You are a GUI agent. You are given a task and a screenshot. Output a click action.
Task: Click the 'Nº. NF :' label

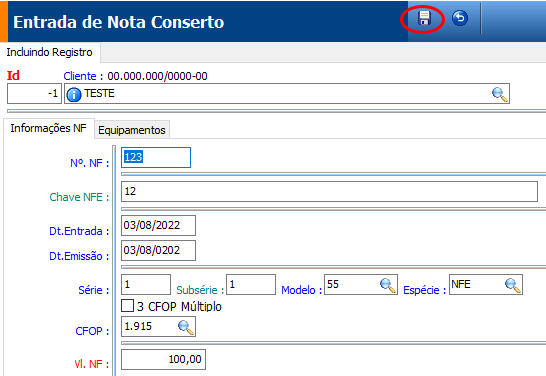[90, 163]
